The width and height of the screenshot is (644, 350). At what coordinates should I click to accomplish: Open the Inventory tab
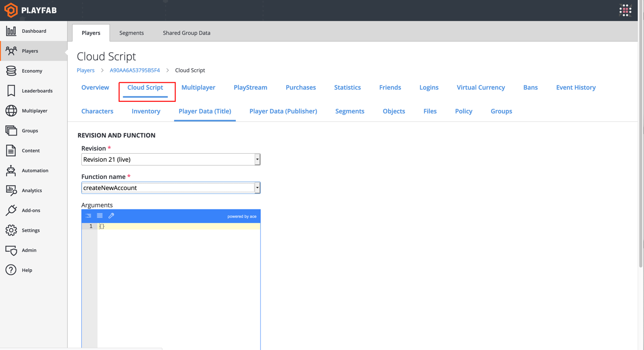(146, 111)
